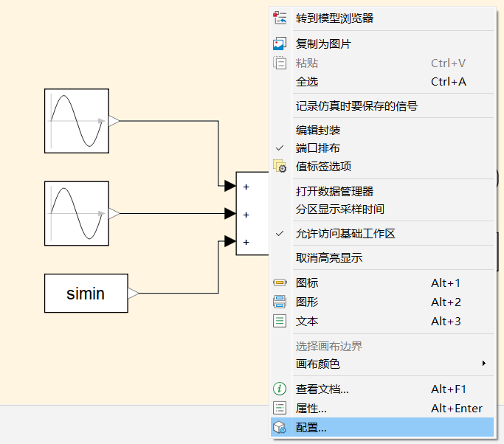Image resolution: width=504 pixels, height=444 pixels.
Task: Click output port of top sine block
Action: tap(114, 121)
